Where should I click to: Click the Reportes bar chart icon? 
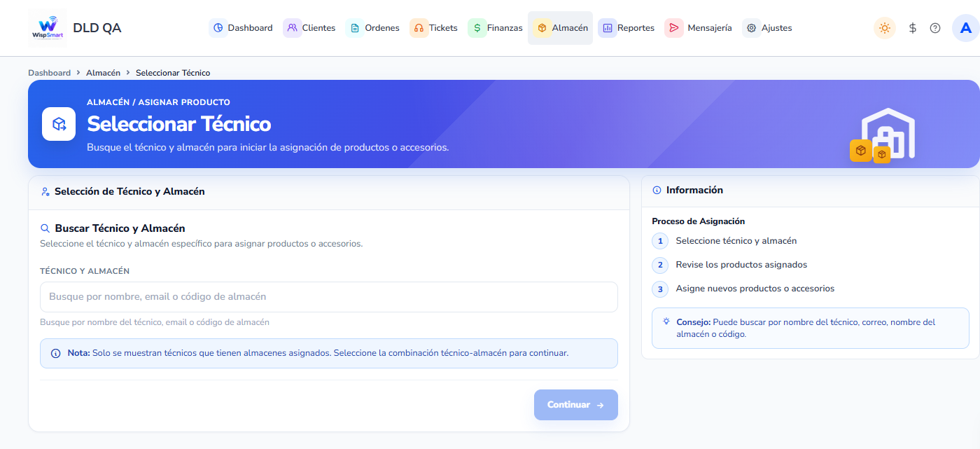(x=608, y=28)
